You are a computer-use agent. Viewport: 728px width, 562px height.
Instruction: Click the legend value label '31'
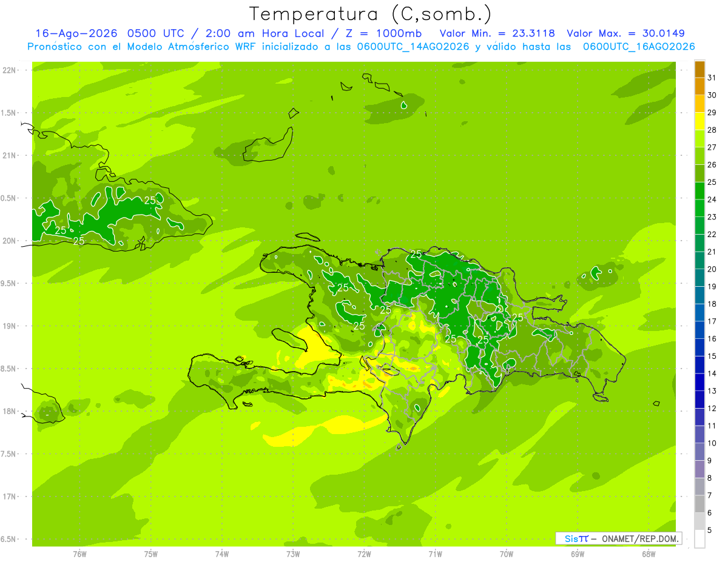tap(712, 78)
